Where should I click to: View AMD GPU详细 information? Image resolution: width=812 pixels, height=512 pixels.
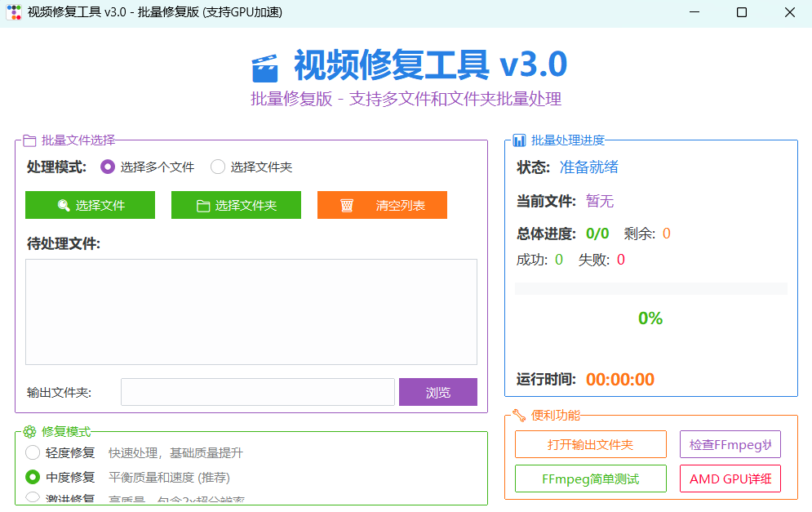click(730, 479)
